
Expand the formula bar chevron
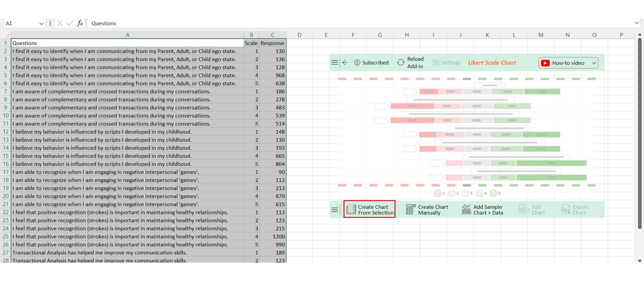[637, 23]
